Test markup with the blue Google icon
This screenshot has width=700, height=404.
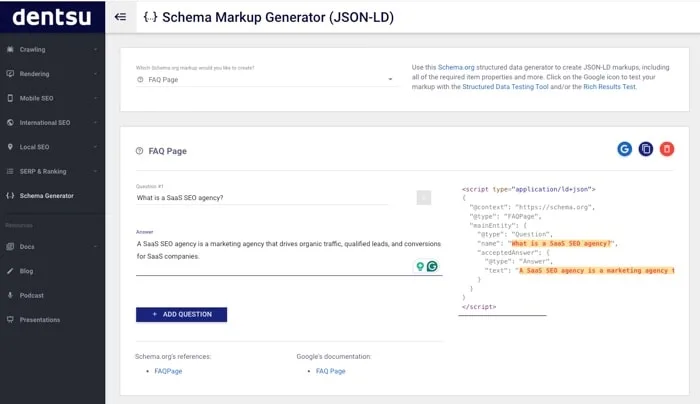[x=624, y=149]
